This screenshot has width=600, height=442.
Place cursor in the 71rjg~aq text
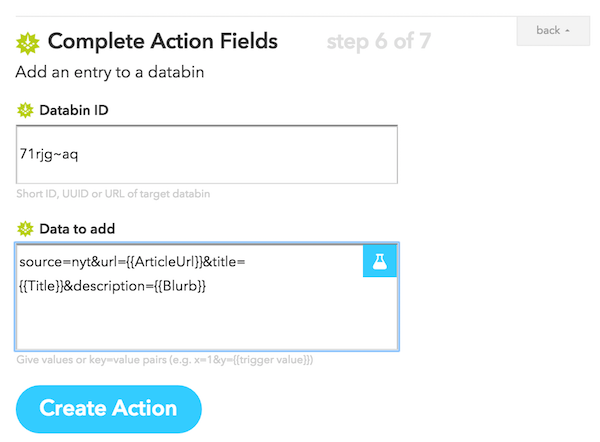[49, 154]
